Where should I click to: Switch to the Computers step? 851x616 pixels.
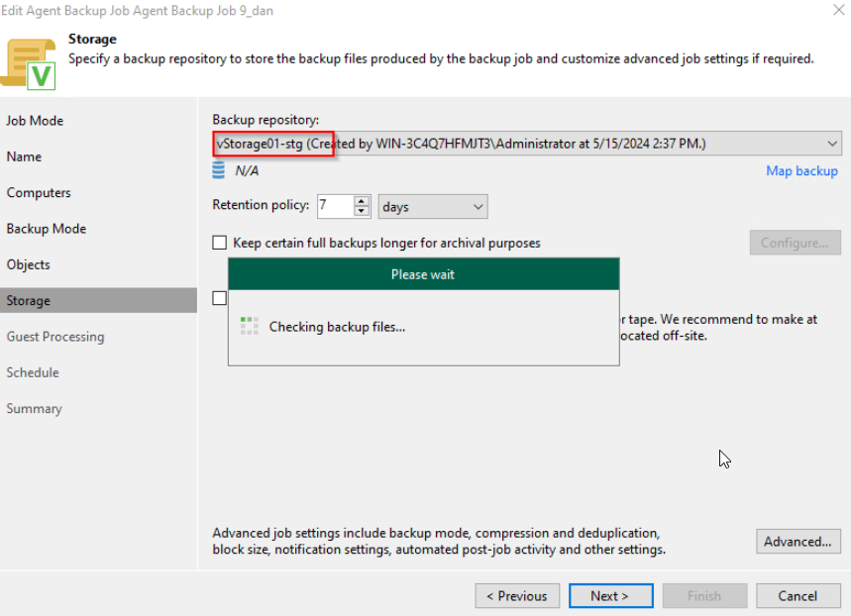click(39, 193)
